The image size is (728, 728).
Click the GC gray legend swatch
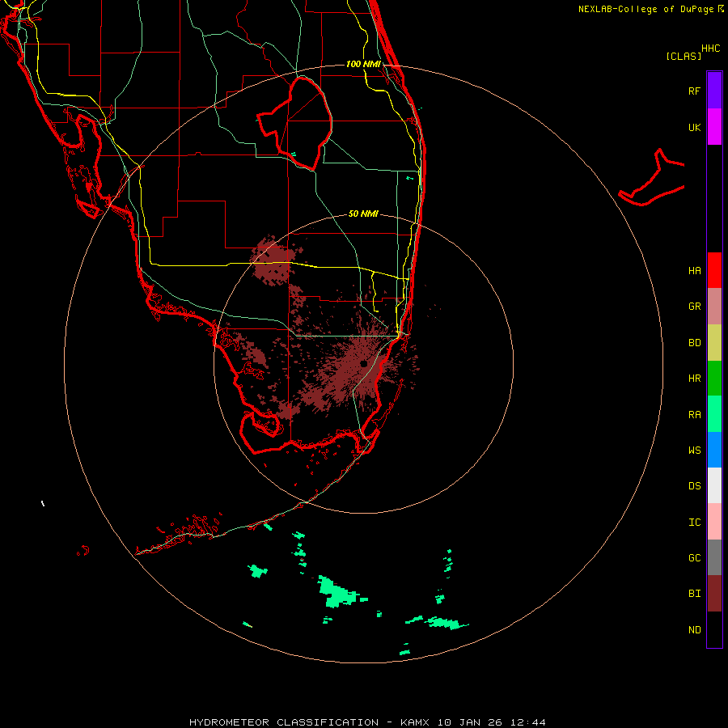click(714, 557)
